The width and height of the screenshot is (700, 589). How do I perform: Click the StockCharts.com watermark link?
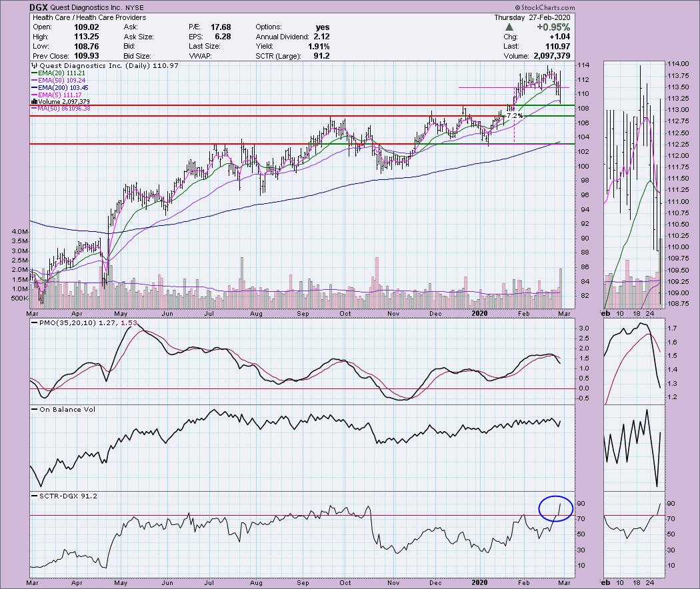[x=545, y=7]
